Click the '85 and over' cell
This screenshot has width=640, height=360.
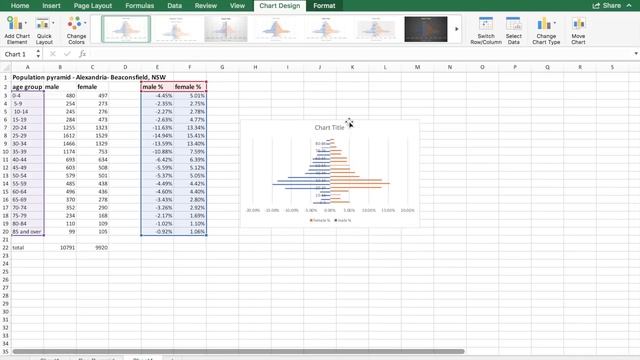pyautogui.click(x=27, y=231)
